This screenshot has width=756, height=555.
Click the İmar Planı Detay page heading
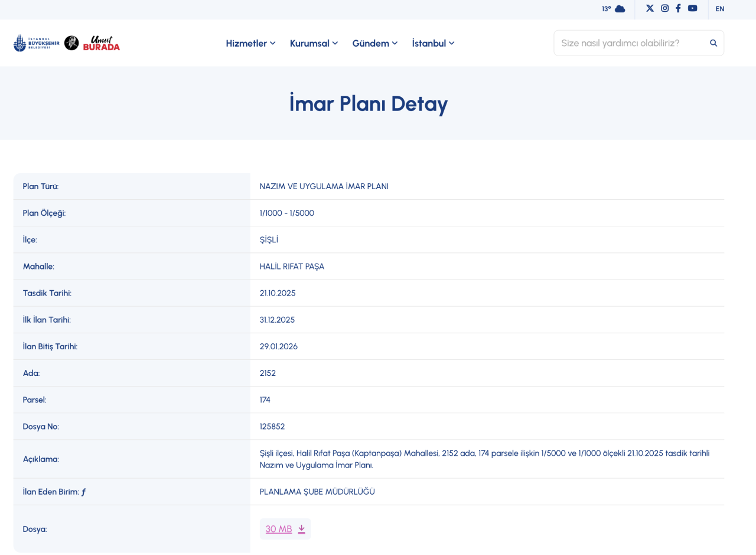click(369, 103)
